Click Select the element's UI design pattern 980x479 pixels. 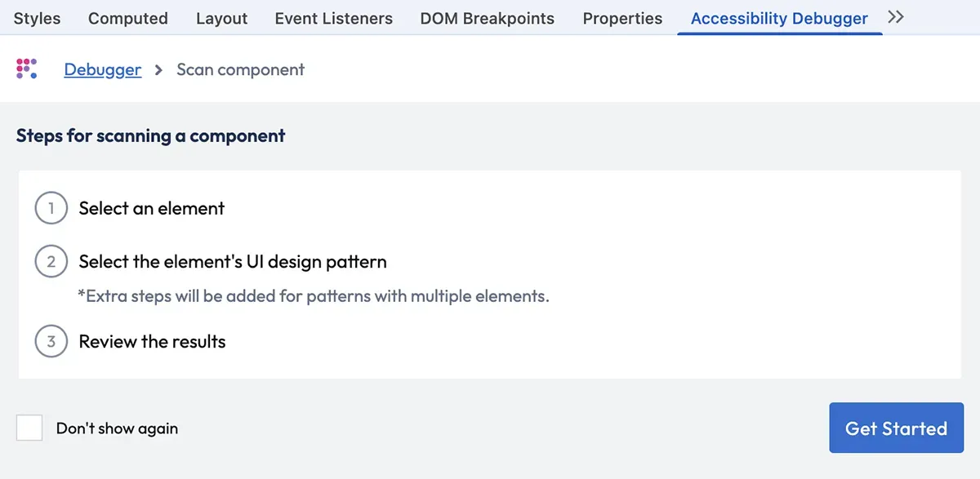click(233, 262)
